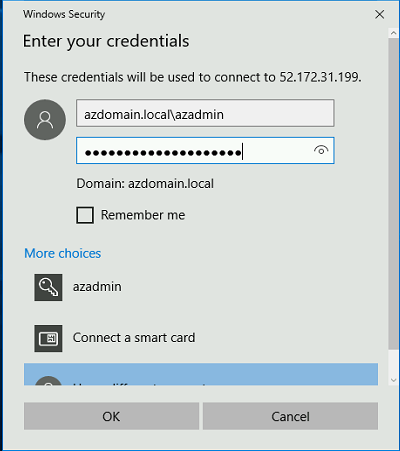Viewport: 400px width, 451px height.
Task: Click the vertical scrollbar thumb
Action: [393, 194]
